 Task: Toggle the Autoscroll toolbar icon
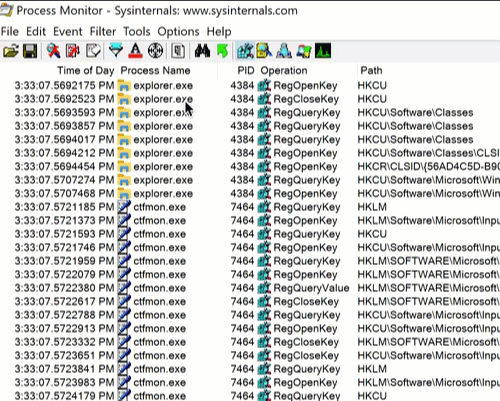click(x=73, y=51)
